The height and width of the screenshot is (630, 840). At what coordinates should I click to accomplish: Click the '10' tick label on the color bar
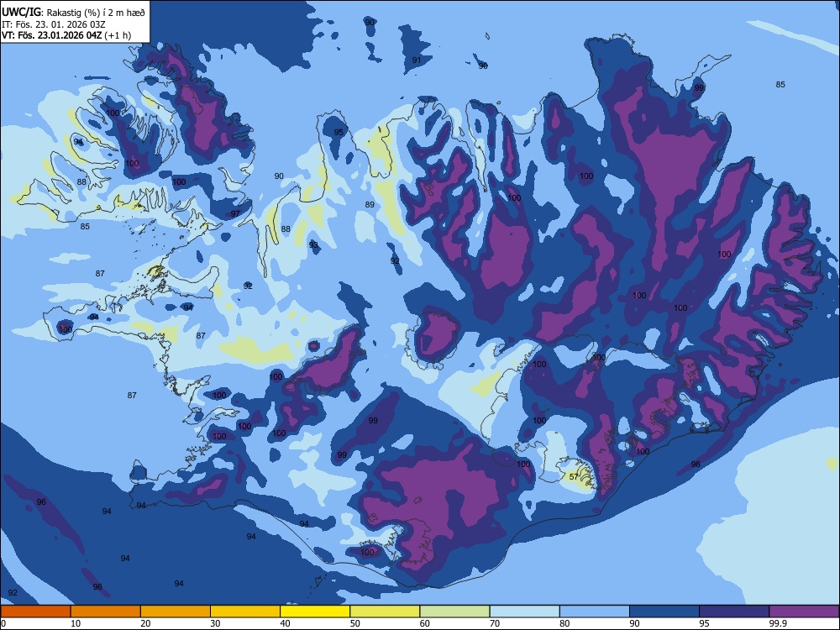coord(76,623)
